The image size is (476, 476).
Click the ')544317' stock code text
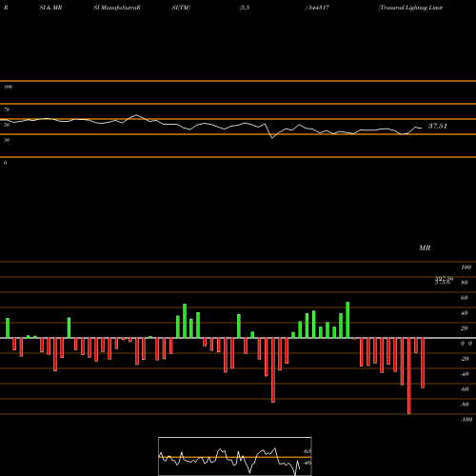[x=317, y=8]
